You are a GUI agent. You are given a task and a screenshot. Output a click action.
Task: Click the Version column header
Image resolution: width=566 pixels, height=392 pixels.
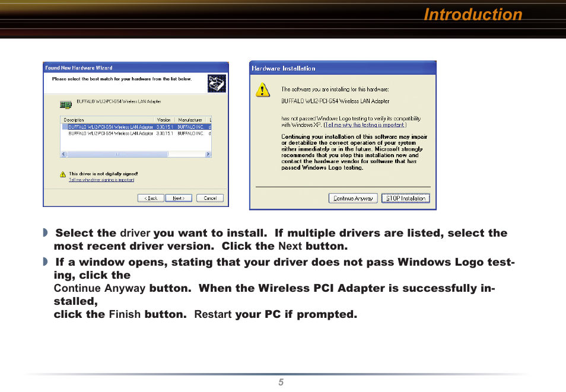164,120
